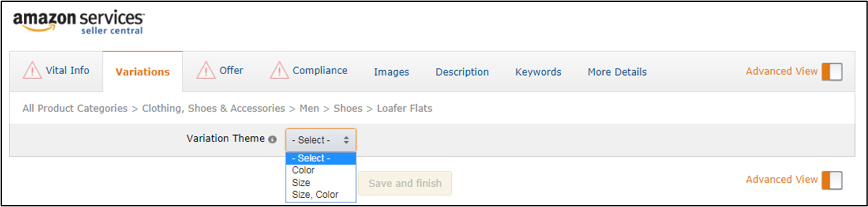Toggle the top Advanced View switch
This screenshot has height=207, width=868.
(x=832, y=72)
